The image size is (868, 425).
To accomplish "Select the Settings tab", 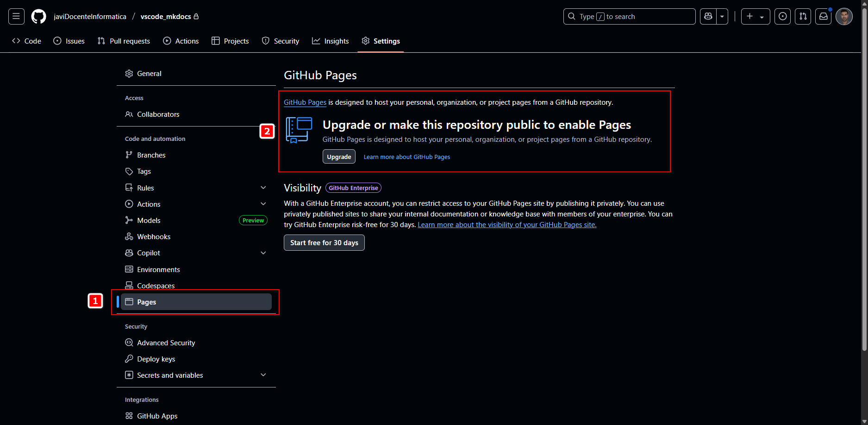I will [381, 41].
